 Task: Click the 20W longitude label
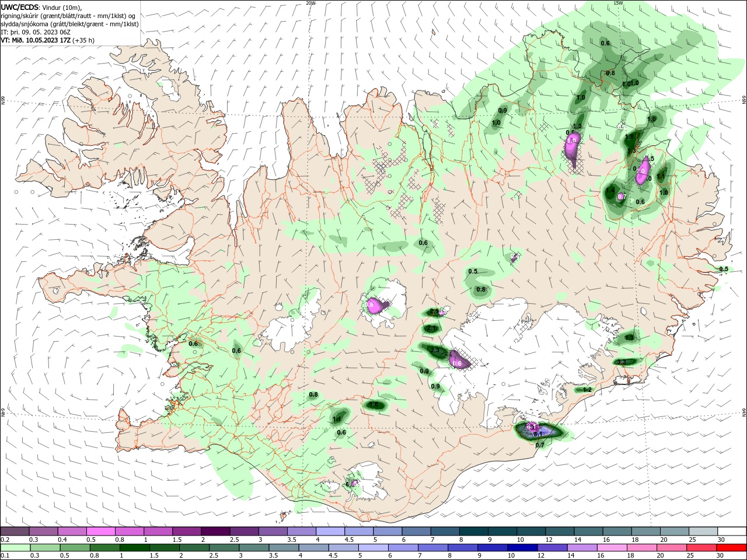click(310, 3)
